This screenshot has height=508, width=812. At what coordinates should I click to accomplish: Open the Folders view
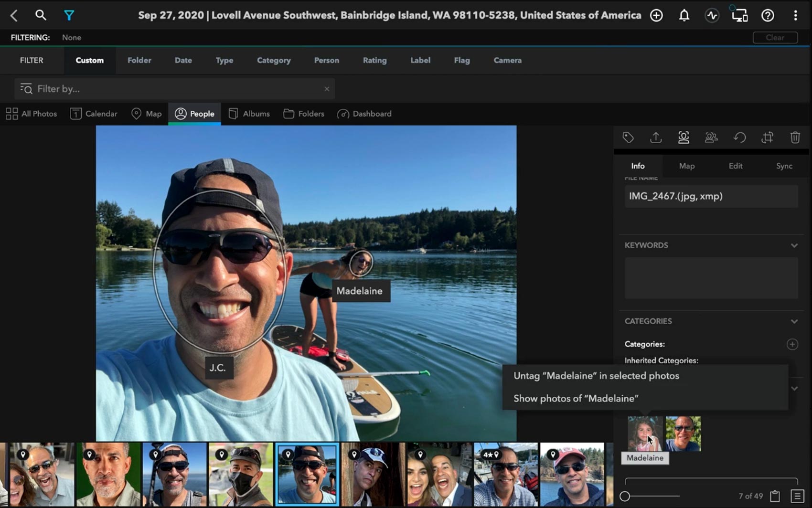(x=304, y=114)
